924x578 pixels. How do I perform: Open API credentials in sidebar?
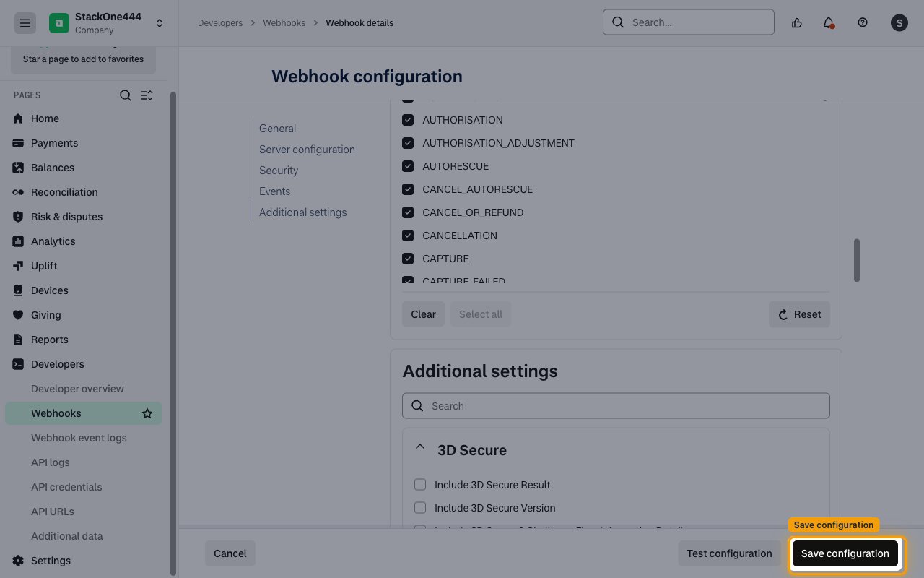click(66, 487)
